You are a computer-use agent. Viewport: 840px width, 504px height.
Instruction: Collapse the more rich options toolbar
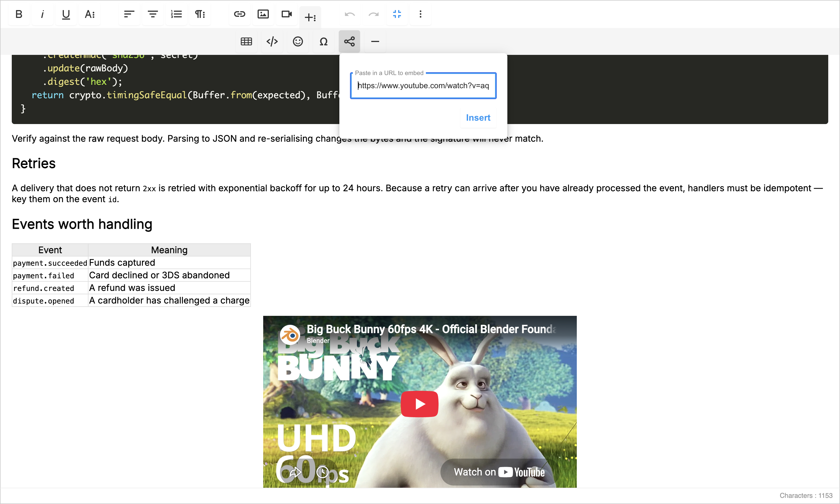[x=310, y=17]
